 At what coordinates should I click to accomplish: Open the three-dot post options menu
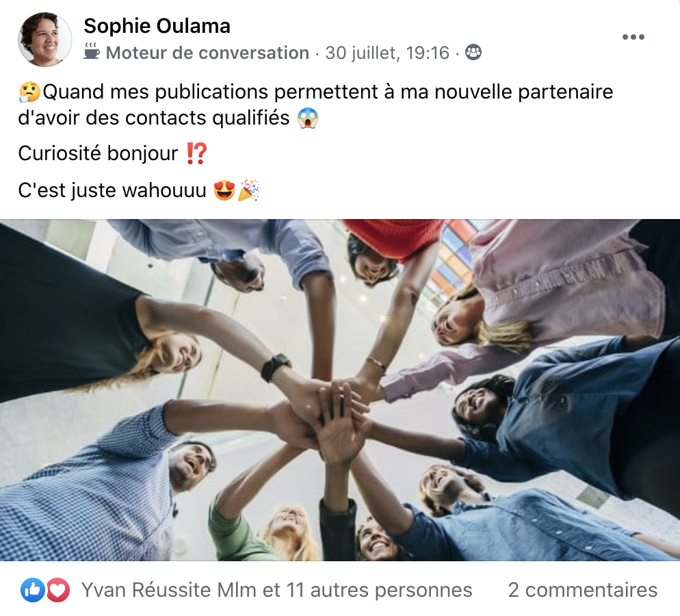[x=633, y=37]
